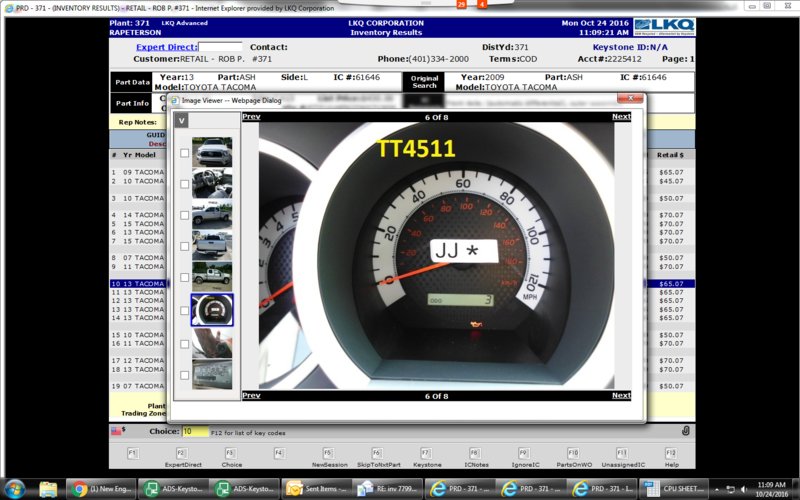
Task: Click the volume speaker tray icon
Action: click(745, 489)
